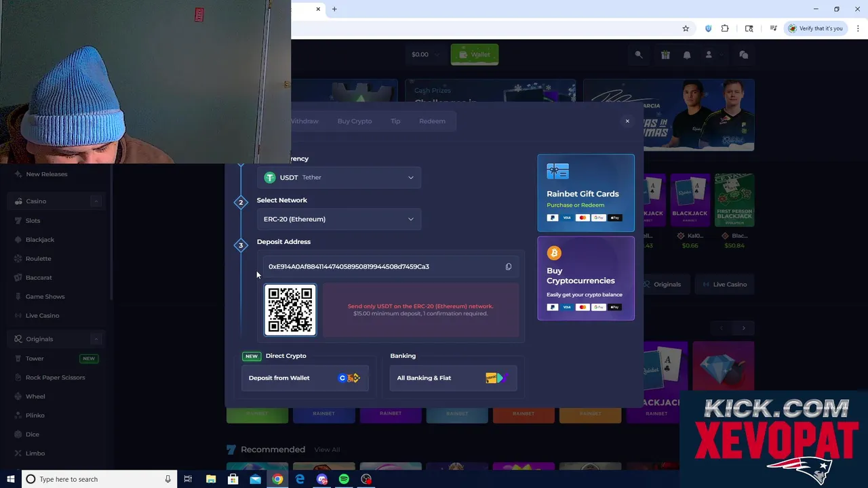Viewport: 868px width, 488px height.
Task: Click the green Wallet button
Action: 475,54
